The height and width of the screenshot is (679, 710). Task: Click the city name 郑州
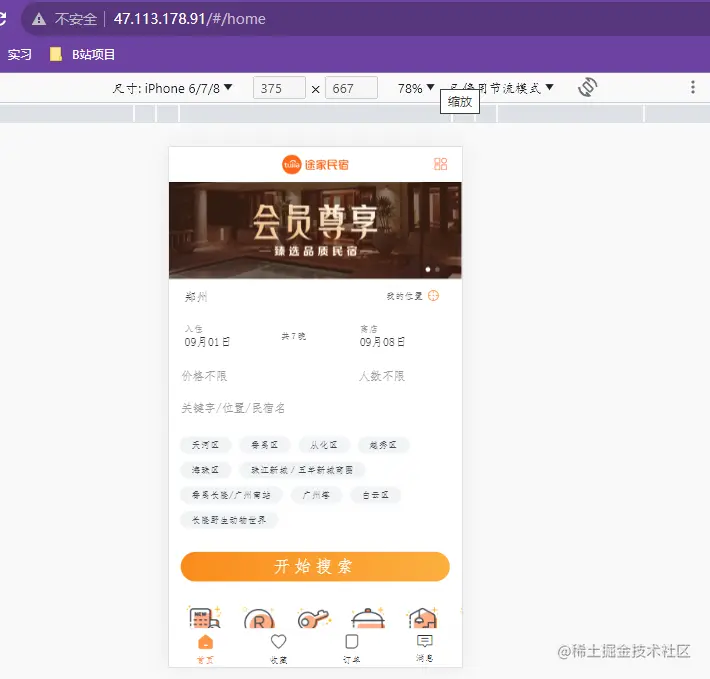(196, 297)
